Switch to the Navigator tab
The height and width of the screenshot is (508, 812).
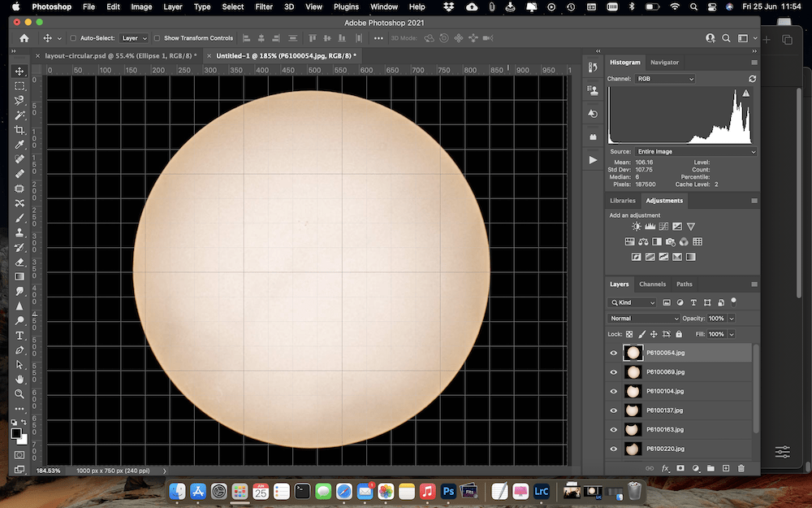click(664, 63)
